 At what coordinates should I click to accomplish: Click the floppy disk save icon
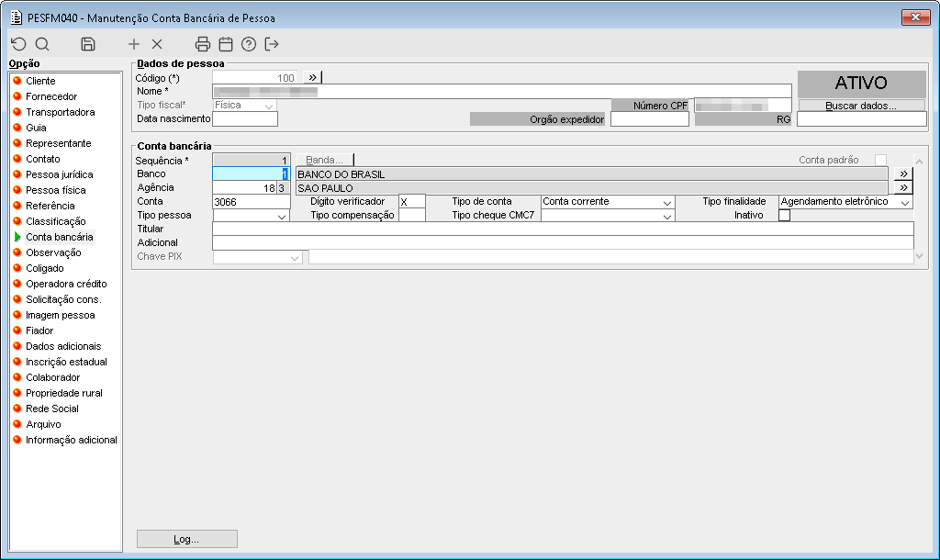coord(88,44)
